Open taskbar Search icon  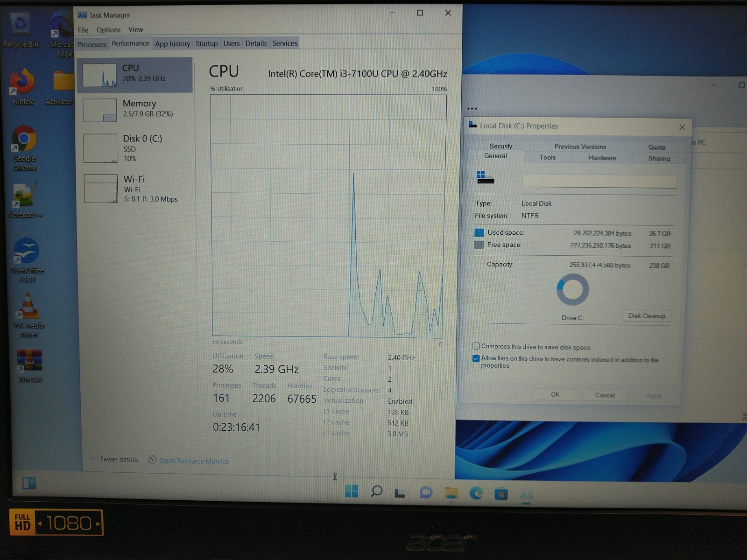pos(376,491)
